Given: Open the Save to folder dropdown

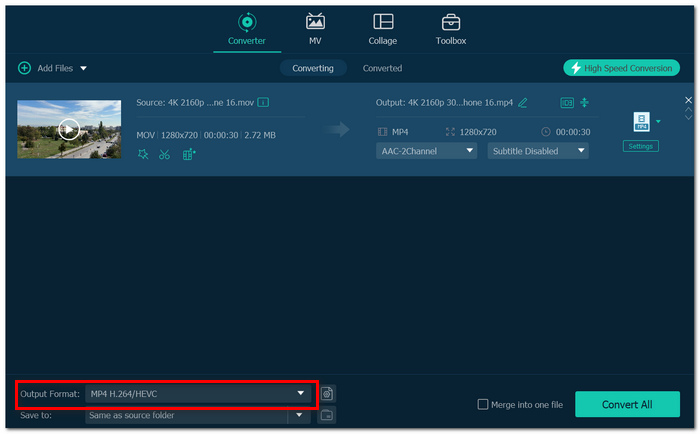Looking at the screenshot, I should tap(198, 415).
